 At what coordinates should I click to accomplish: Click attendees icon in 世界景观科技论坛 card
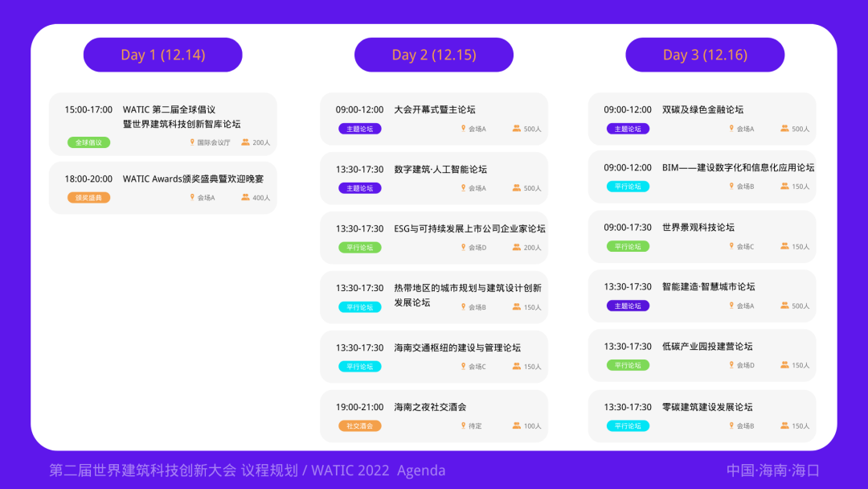[784, 246]
